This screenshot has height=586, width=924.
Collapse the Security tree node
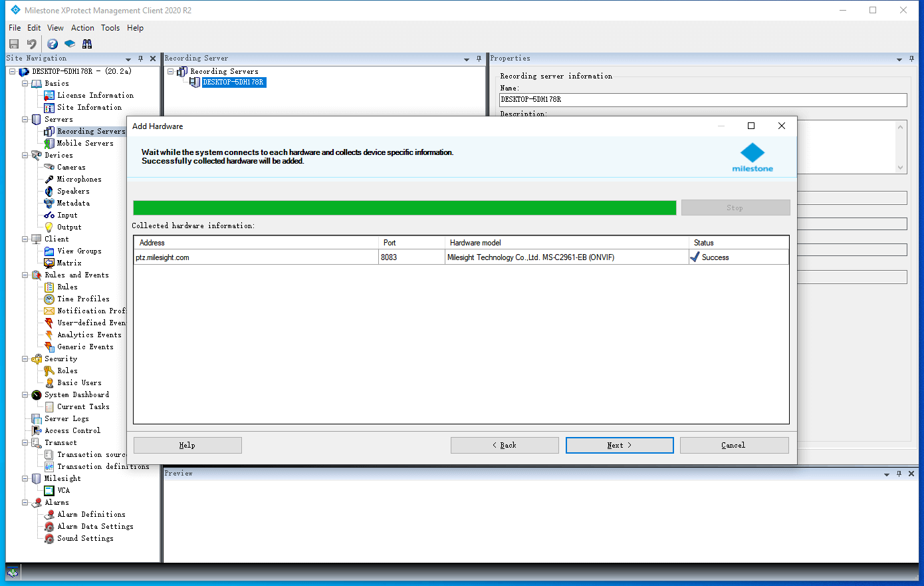coord(25,359)
